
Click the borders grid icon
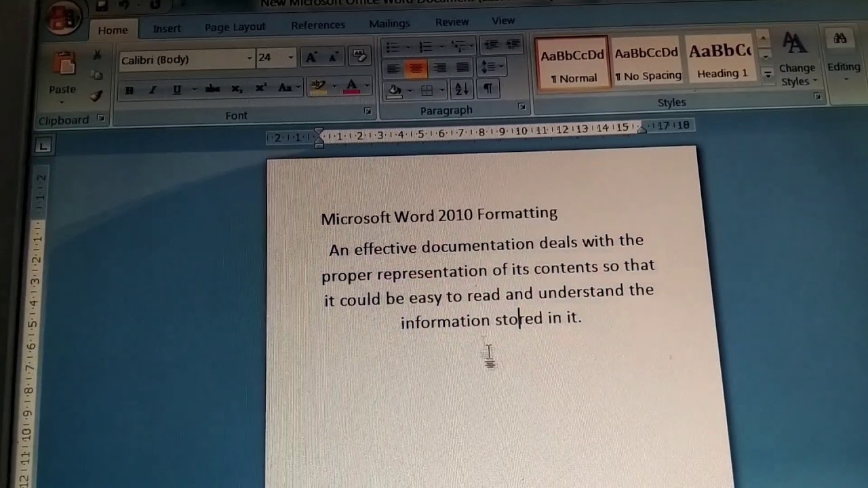click(427, 90)
